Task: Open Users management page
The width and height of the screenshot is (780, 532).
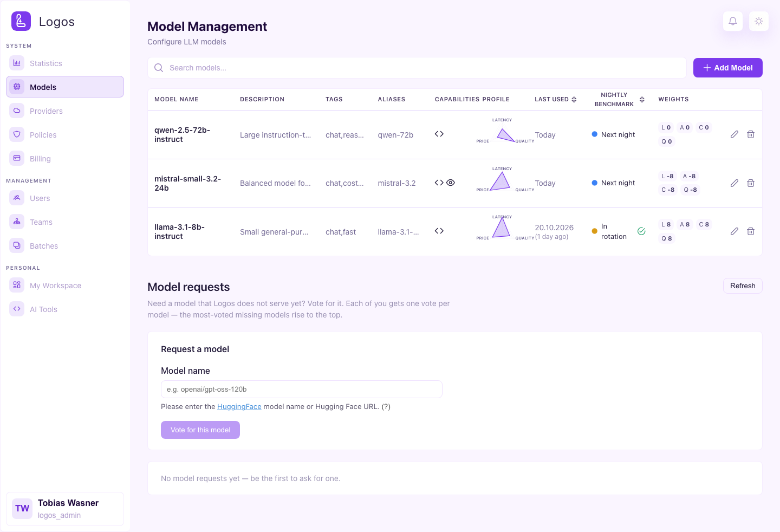Action: [65, 198]
